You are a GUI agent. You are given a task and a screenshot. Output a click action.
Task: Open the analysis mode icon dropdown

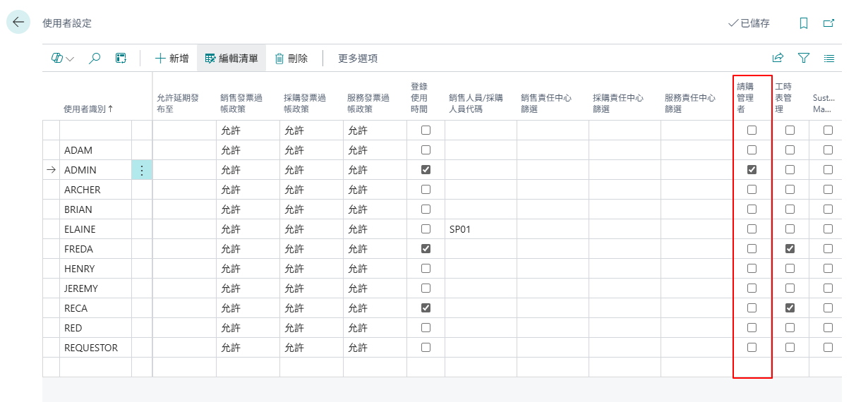[62, 59]
